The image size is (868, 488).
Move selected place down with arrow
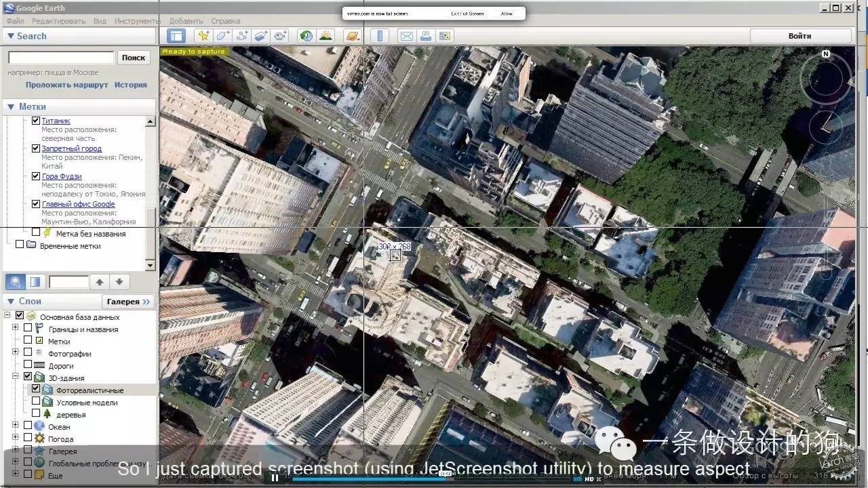tap(119, 282)
